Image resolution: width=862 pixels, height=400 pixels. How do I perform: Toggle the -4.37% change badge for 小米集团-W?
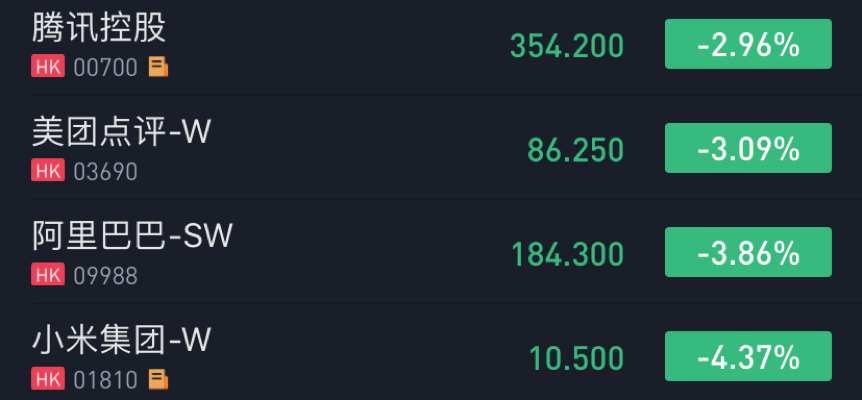click(748, 357)
